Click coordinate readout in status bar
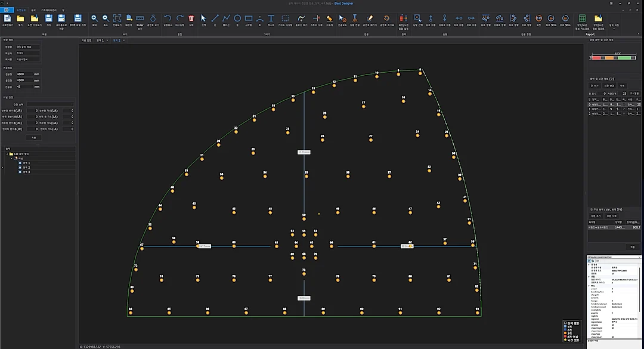Screen dimensions: 644x349 (100, 347)
